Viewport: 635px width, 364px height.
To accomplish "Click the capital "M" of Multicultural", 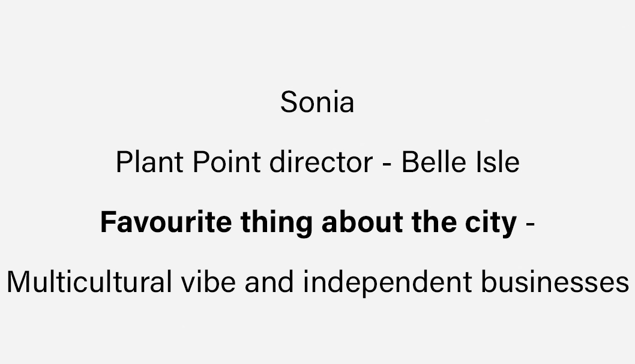I will [x=18, y=282].
